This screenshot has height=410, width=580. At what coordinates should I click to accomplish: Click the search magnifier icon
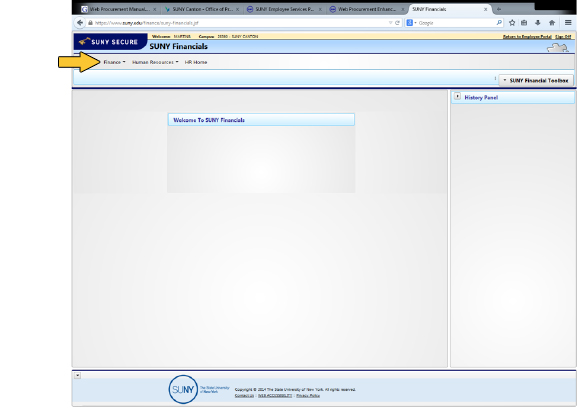(x=499, y=23)
